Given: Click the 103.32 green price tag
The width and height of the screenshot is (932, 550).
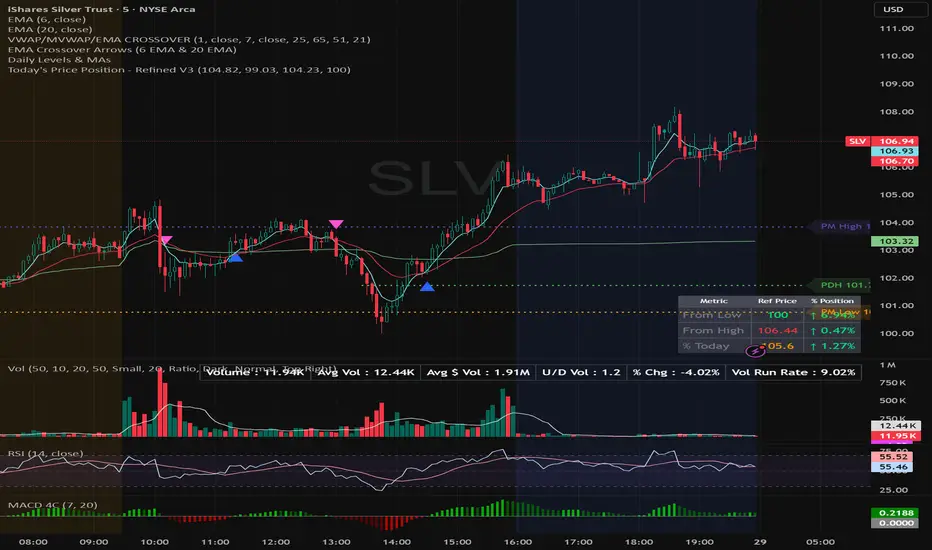Looking at the screenshot, I should click(x=896, y=241).
